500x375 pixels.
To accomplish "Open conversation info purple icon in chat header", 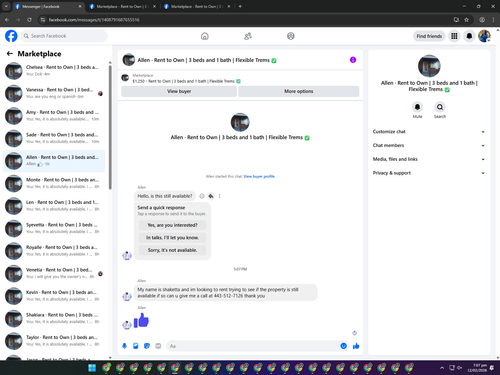I will tap(353, 60).
